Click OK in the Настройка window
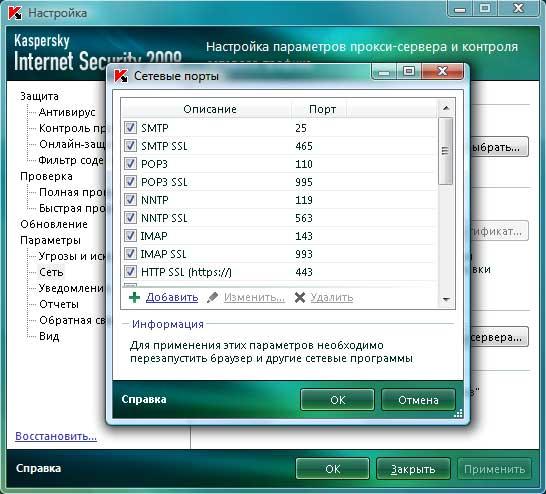 pos(333,469)
